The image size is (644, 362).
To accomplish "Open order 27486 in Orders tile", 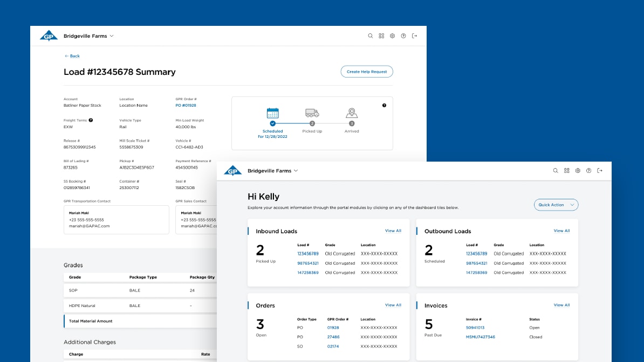I will tap(333, 337).
